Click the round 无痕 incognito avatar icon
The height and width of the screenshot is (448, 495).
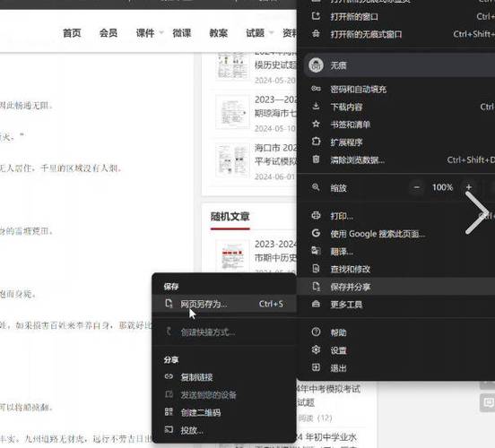tap(316, 65)
